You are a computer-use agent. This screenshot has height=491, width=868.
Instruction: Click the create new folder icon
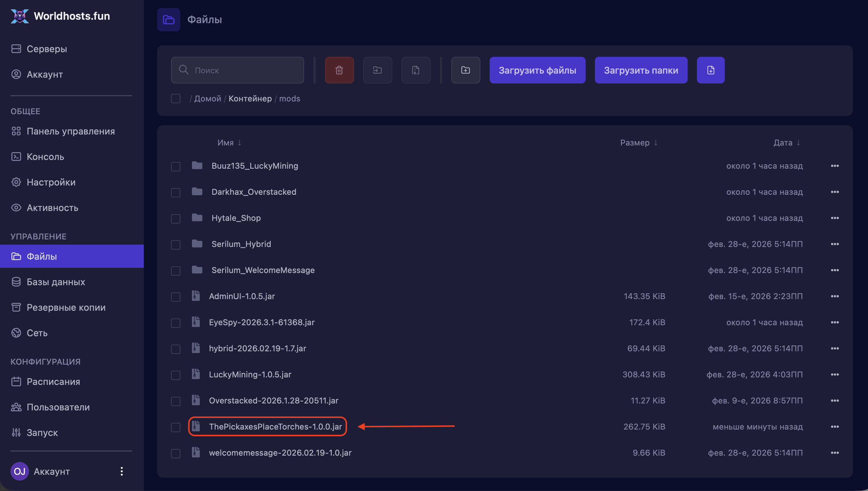(x=465, y=70)
